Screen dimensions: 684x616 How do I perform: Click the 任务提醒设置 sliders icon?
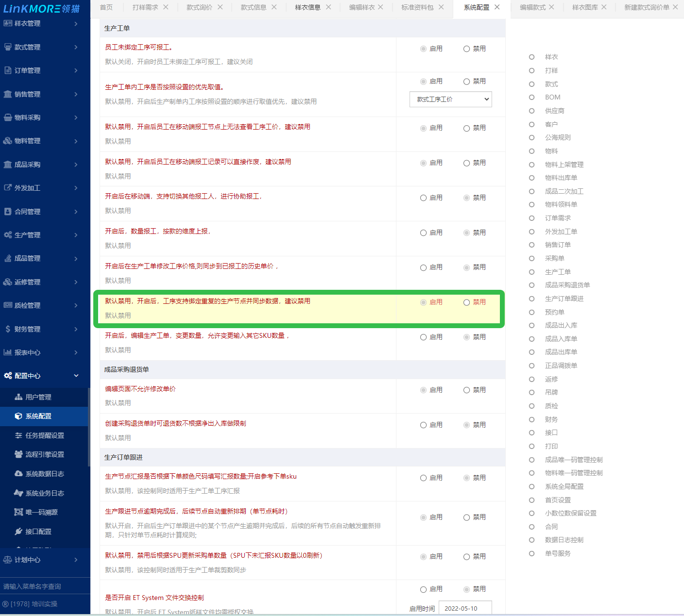pyautogui.click(x=18, y=435)
